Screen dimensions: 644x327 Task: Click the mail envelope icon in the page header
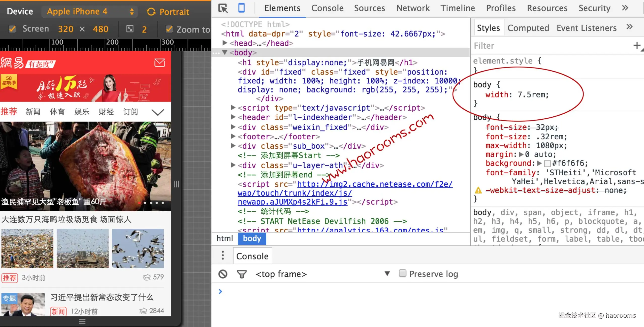tap(159, 62)
